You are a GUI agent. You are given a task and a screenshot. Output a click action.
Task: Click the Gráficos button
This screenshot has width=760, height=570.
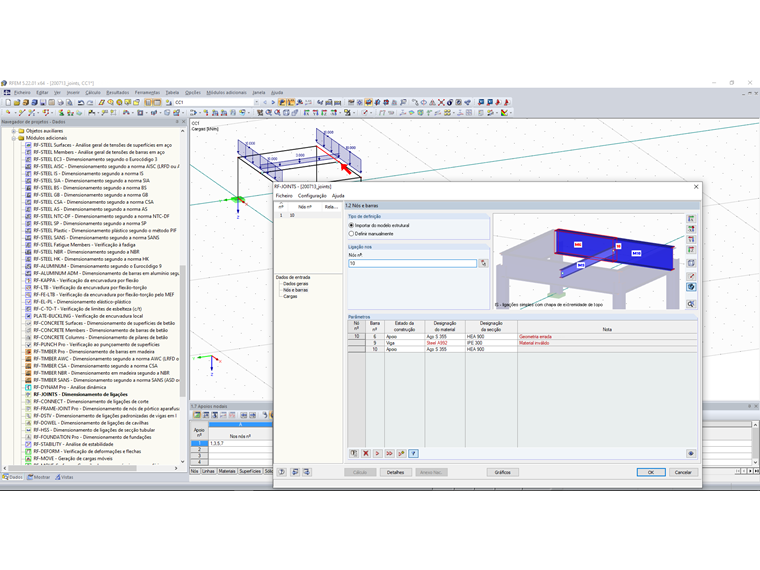(x=503, y=472)
